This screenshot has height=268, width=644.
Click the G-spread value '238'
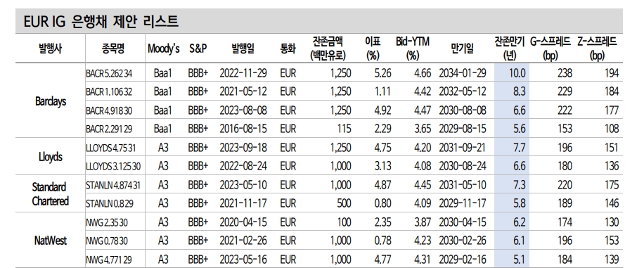click(x=565, y=74)
